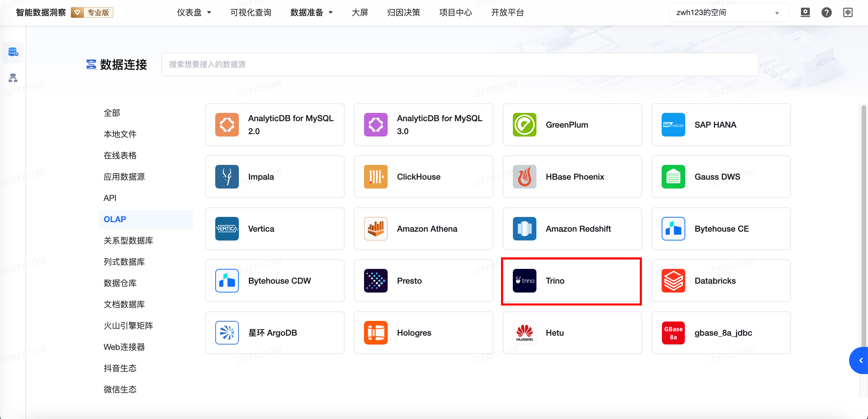Click the language switch 中 icon
Viewport: 868px width, 419px height.
(847, 12)
